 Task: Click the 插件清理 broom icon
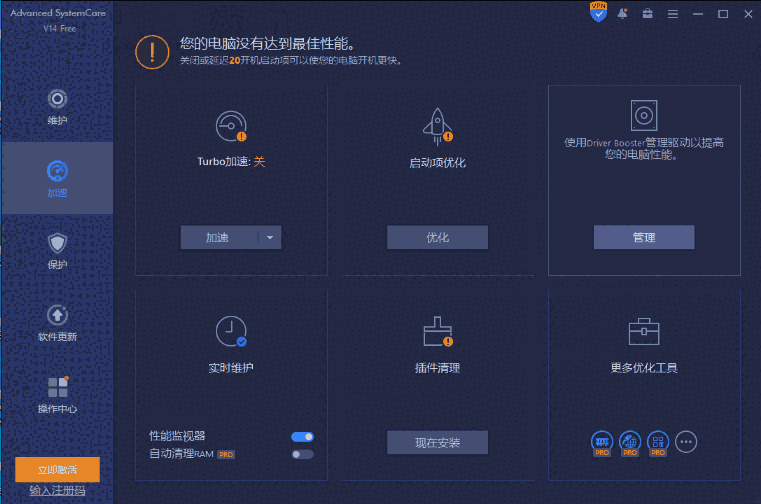pos(438,332)
